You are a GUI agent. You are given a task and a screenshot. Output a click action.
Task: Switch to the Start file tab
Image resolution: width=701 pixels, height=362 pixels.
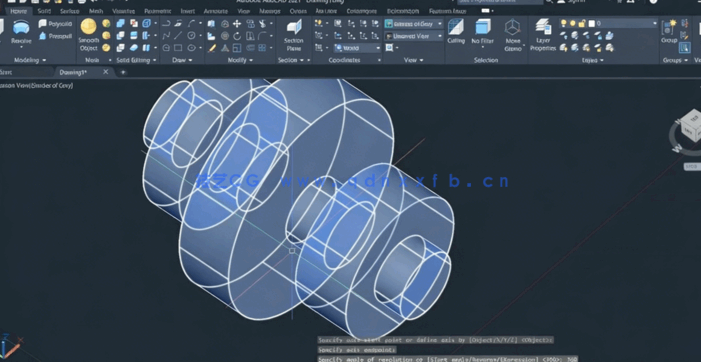pyautogui.click(x=6, y=72)
